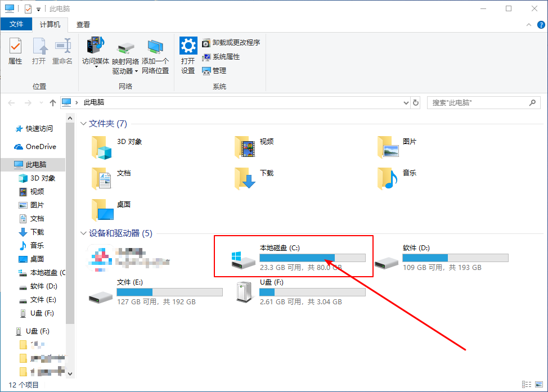Go back using the Back arrow

pyautogui.click(x=11, y=103)
